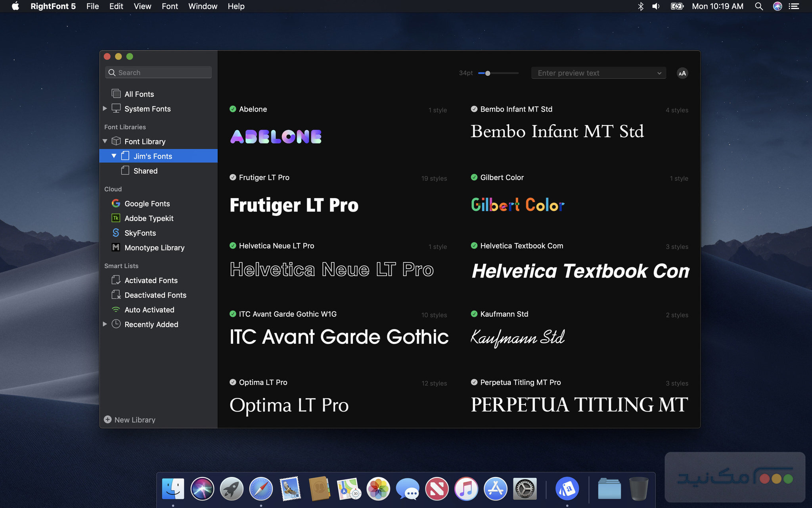The width and height of the screenshot is (812, 508).
Task: Open the Google Fonts cloud library
Action: (146, 203)
